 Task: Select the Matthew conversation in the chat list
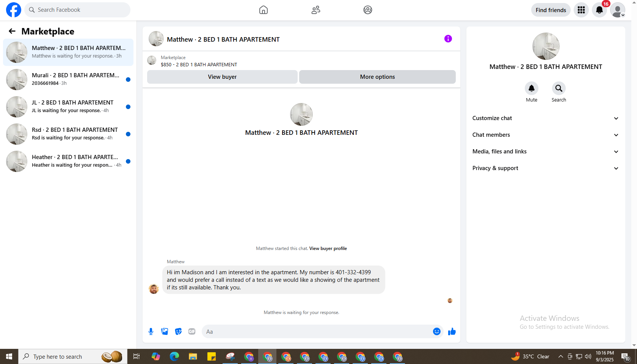(x=68, y=52)
